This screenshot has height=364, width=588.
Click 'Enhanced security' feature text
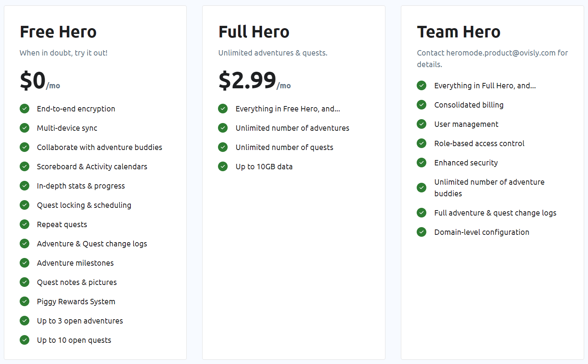tap(466, 163)
